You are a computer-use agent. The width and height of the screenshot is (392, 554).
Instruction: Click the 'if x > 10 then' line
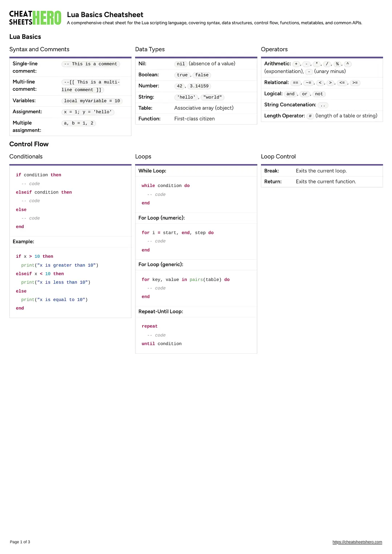[x=34, y=257]
